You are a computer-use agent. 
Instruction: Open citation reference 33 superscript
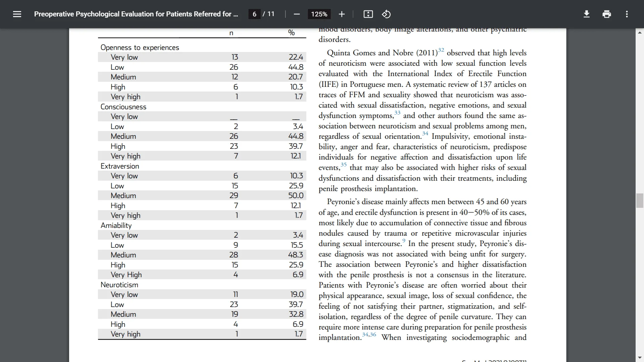[397, 113]
